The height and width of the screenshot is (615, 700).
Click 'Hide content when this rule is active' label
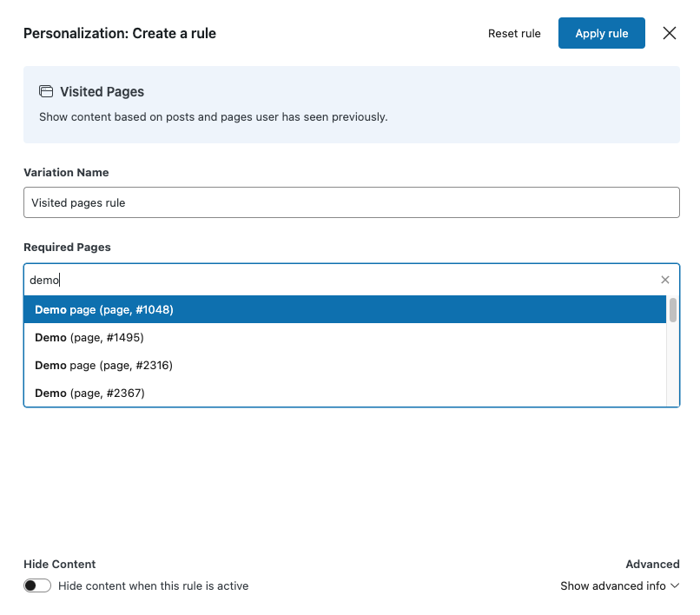point(153,586)
